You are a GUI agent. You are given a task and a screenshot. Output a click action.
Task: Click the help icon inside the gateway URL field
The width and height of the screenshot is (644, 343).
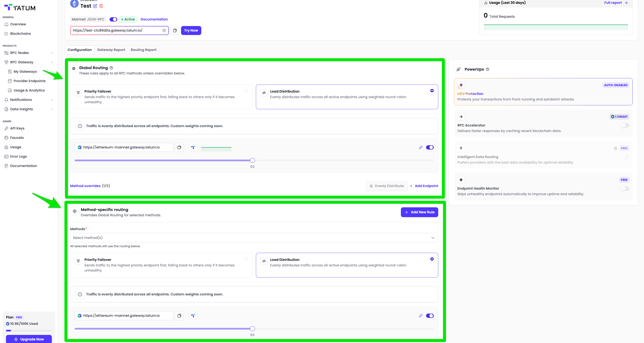[x=164, y=31]
